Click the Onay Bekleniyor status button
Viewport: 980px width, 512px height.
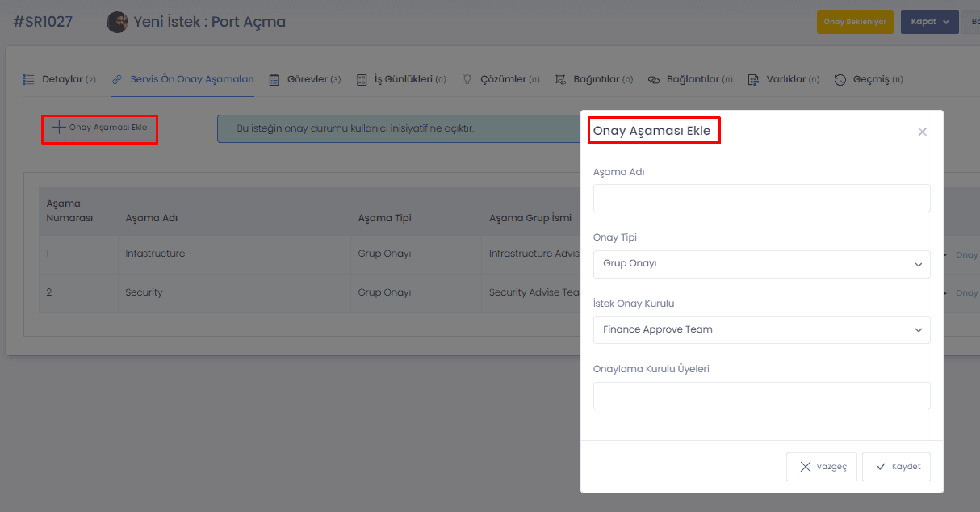(855, 22)
